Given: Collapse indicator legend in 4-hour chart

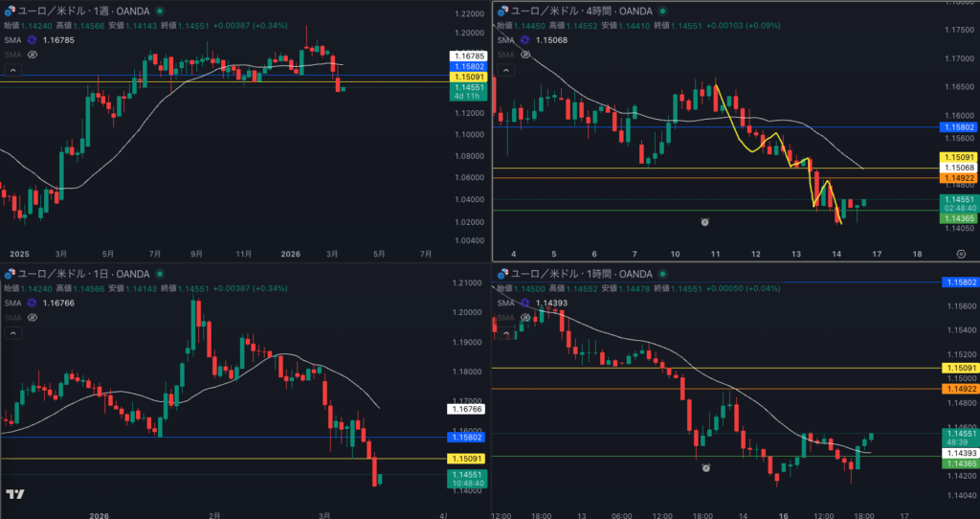Looking at the screenshot, I should (x=504, y=72).
